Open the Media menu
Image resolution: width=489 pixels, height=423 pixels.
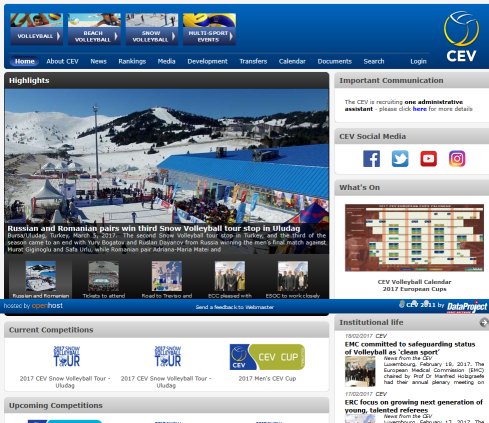pyautogui.click(x=166, y=61)
